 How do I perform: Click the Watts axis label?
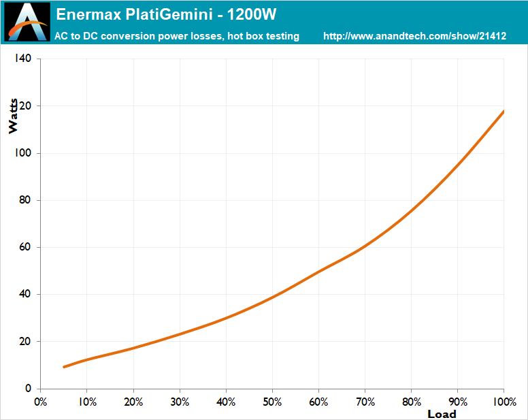(x=13, y=116)
